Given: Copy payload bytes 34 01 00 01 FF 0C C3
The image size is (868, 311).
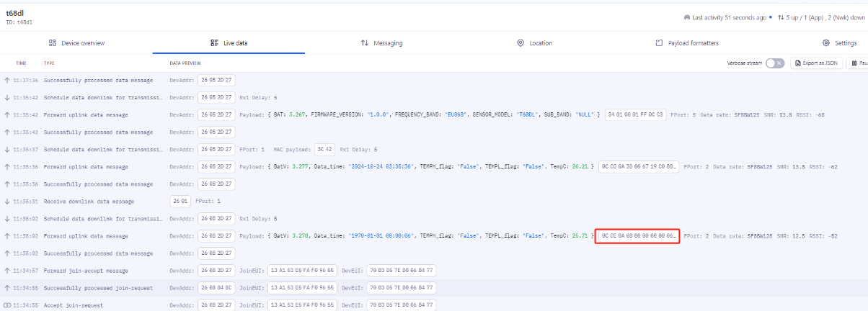Looking at the screenshot, I should [635, 115].
